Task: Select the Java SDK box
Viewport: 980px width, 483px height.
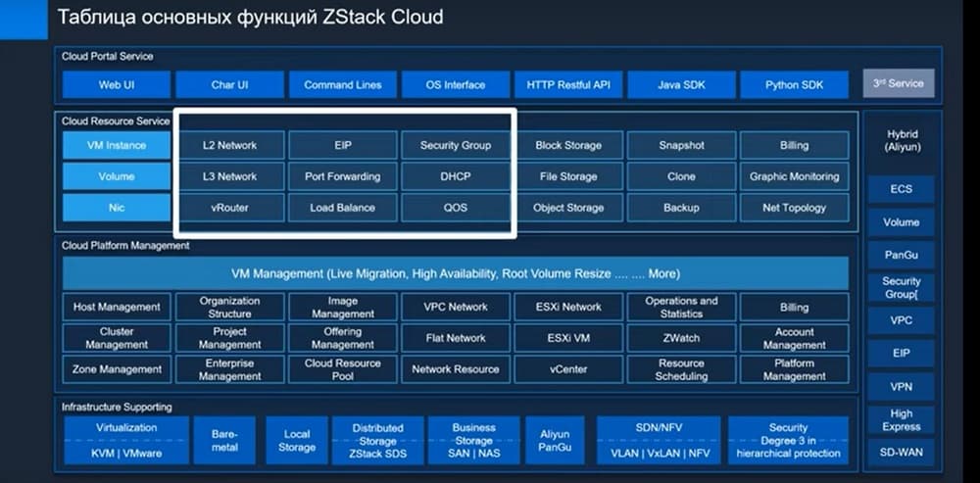Action: [x=681, y=84]
